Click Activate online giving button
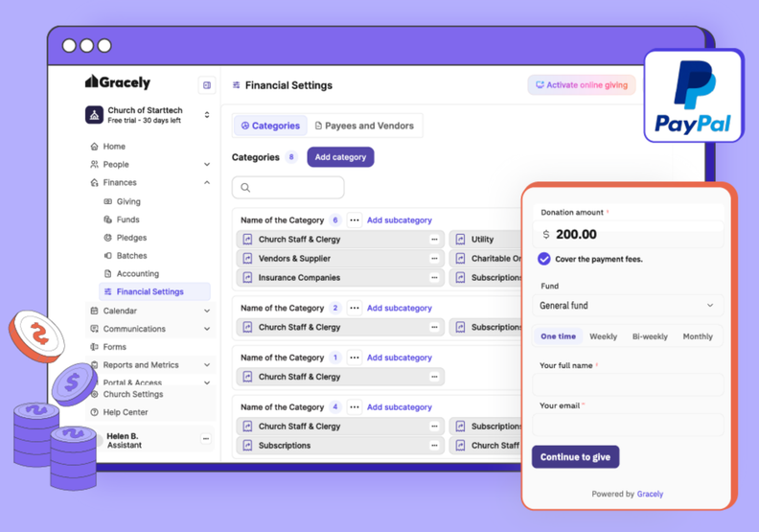Image resolution: width=759 pixels, height=532 pixels. pos(582,85)
